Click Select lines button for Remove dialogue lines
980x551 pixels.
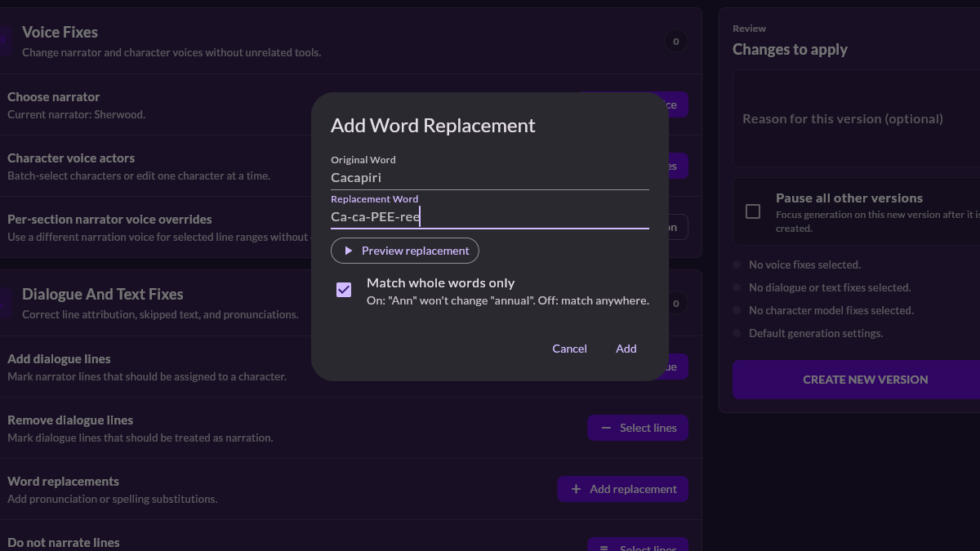coord(638,428)
